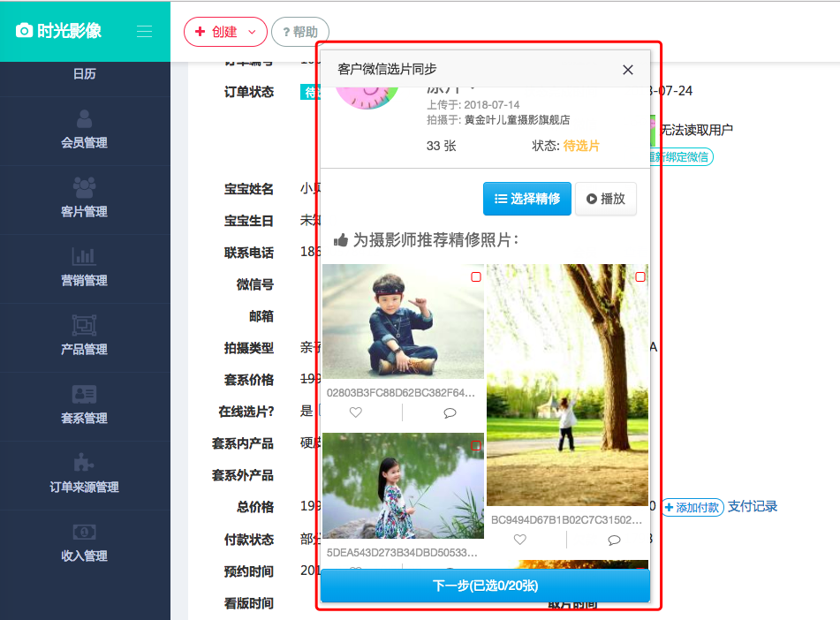Open 客片管理 via its group icon
Image resolution: width=840 pixels, height=620 pixels.
(x=85, y=188)
